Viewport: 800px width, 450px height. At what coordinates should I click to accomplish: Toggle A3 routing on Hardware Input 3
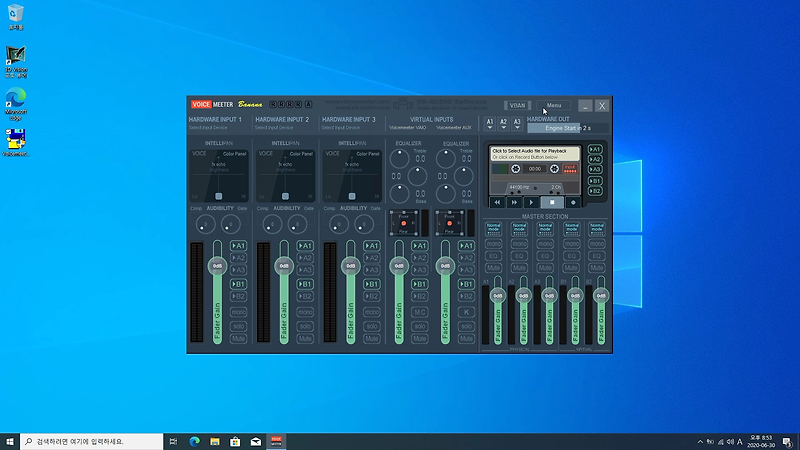(372, 270)
